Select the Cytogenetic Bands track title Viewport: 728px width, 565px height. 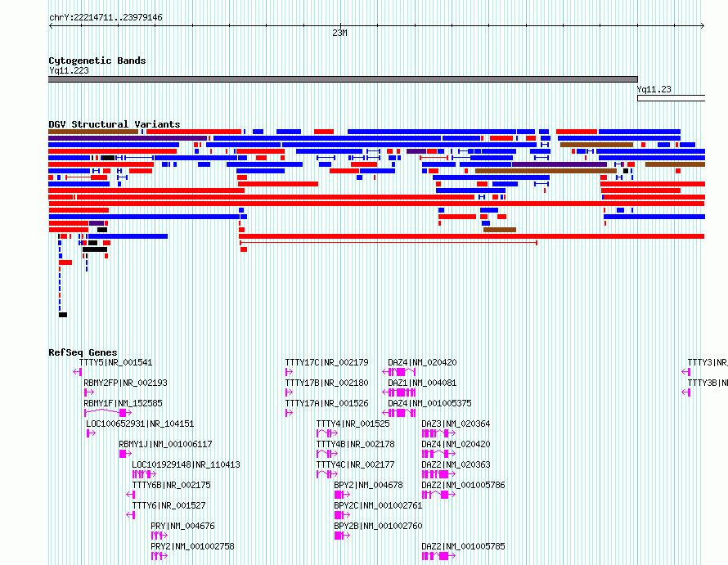97,61
